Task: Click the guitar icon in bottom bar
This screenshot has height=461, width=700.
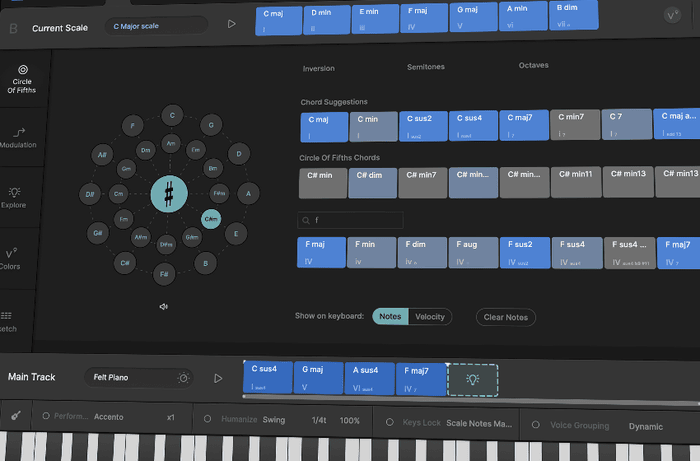Action: tap(17, 416)
